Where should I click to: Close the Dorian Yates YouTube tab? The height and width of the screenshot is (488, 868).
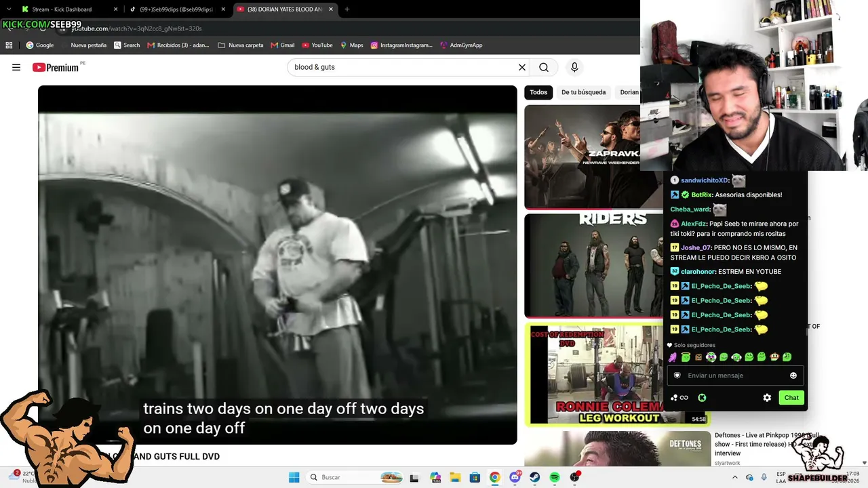tap(332, 9)
